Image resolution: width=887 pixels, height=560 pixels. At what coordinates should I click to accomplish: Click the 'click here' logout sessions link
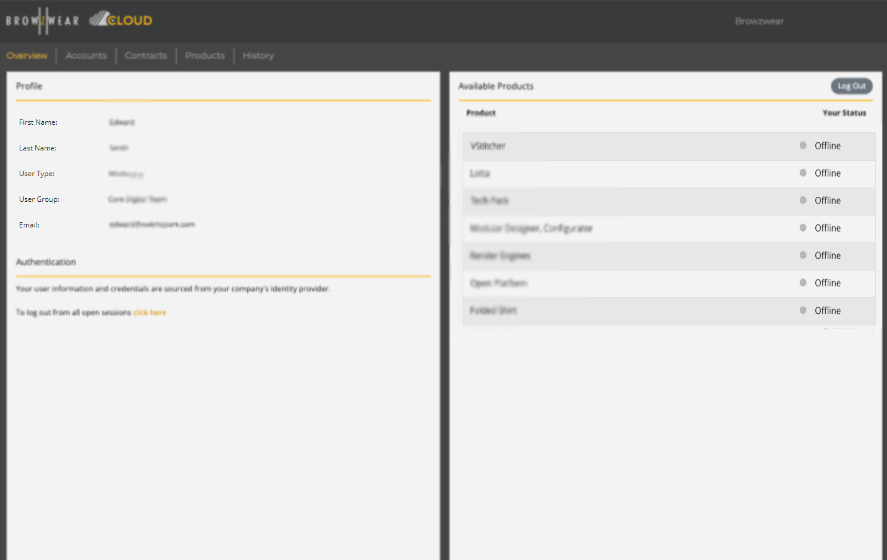pyautogui.click(x=150, y=312)
